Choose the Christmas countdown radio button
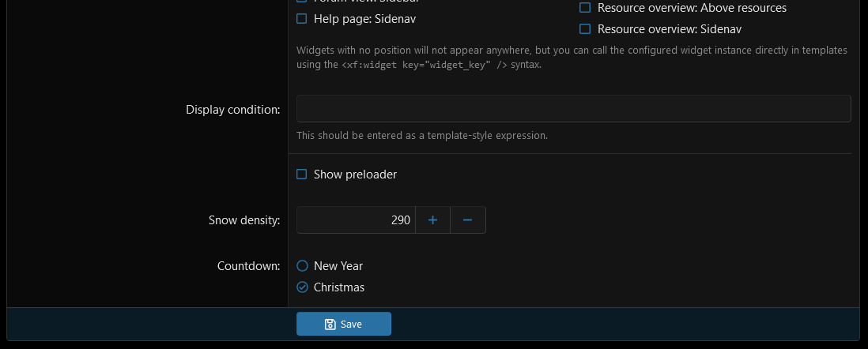This screenshot has height=349, width=868. pyautogui.click(x=302, y=287)
